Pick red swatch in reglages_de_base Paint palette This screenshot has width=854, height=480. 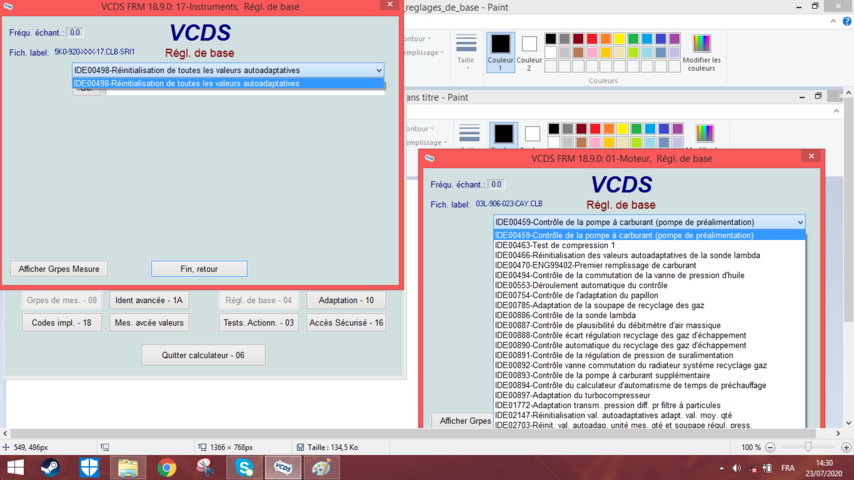tap(592, 39)
